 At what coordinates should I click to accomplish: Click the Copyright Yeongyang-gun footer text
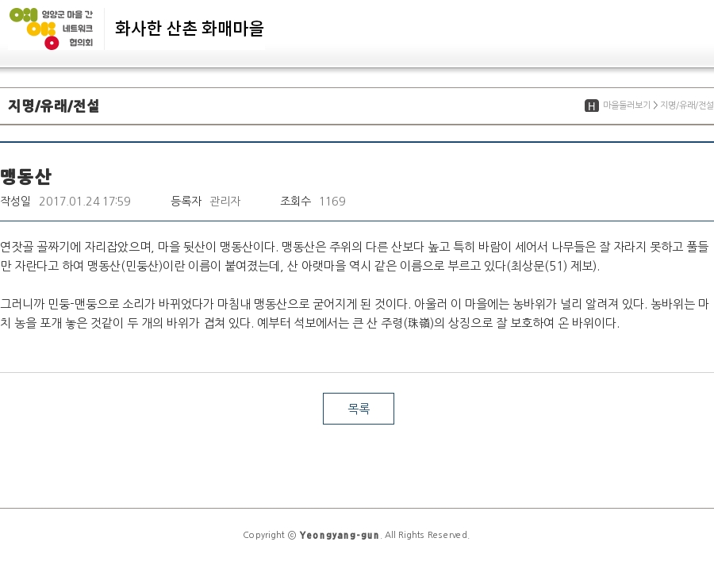pyautogui.click(x=356, y=535)
